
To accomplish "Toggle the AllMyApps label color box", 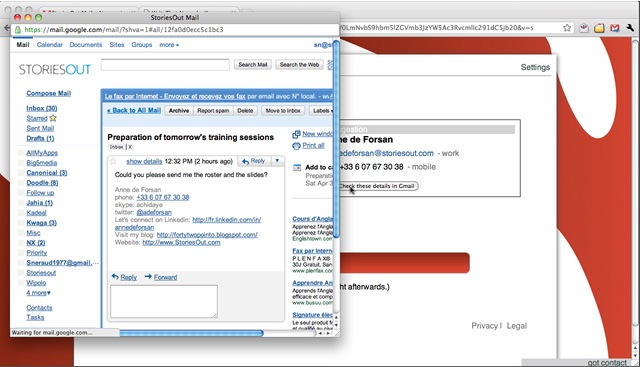I will point(20,153).
